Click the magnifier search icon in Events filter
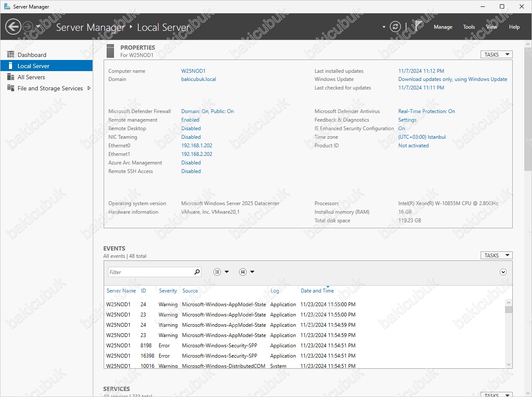Image resolution: width=532 pixels, height=397 pixels. (x=197, y=272)
